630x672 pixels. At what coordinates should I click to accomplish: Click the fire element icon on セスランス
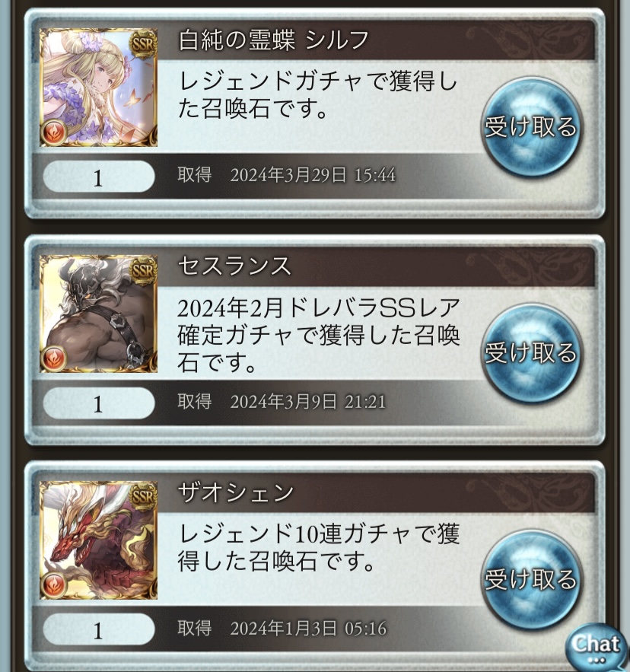tap(55, 358)
